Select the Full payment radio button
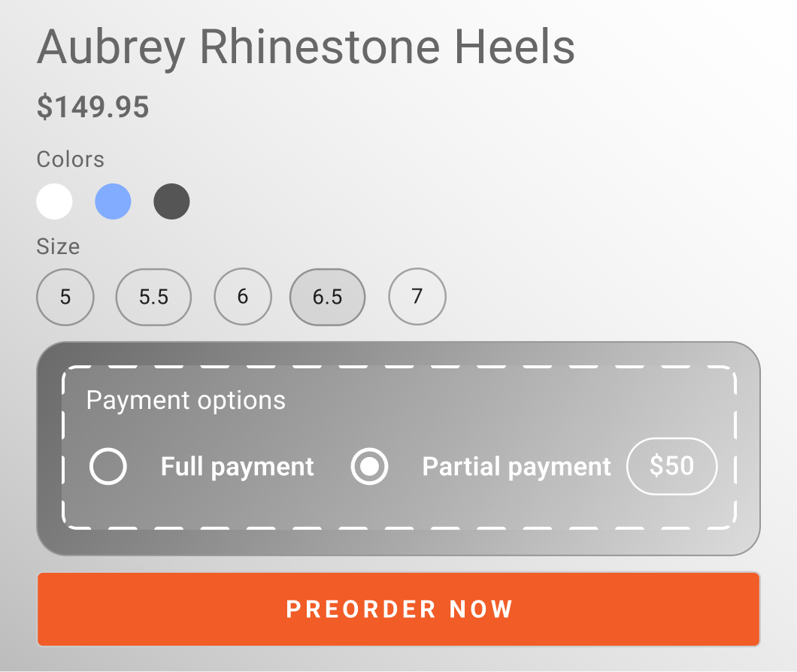Screen dimensions: 797x672 coord(108,467)
